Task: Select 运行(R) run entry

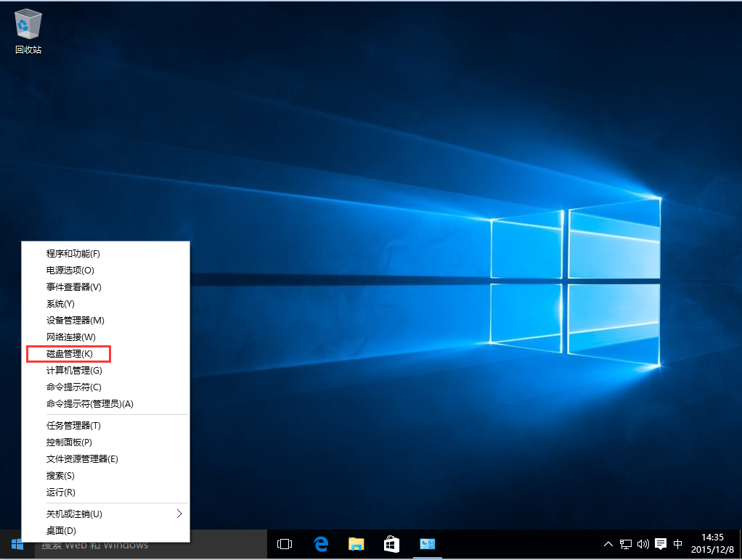Action: [x=105, y=493]
